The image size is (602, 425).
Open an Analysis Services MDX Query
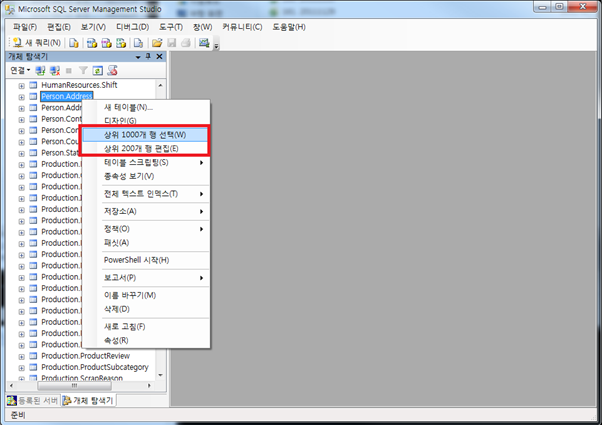click(91, 43)
